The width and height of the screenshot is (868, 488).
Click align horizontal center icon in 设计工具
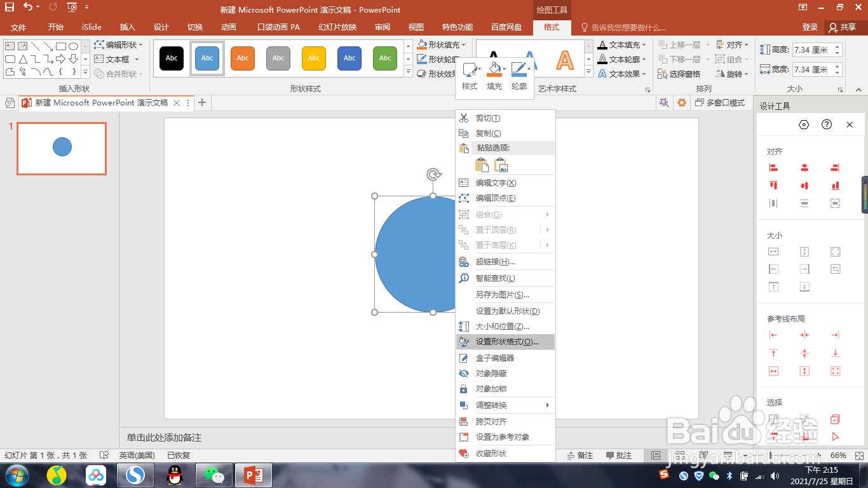804,168
